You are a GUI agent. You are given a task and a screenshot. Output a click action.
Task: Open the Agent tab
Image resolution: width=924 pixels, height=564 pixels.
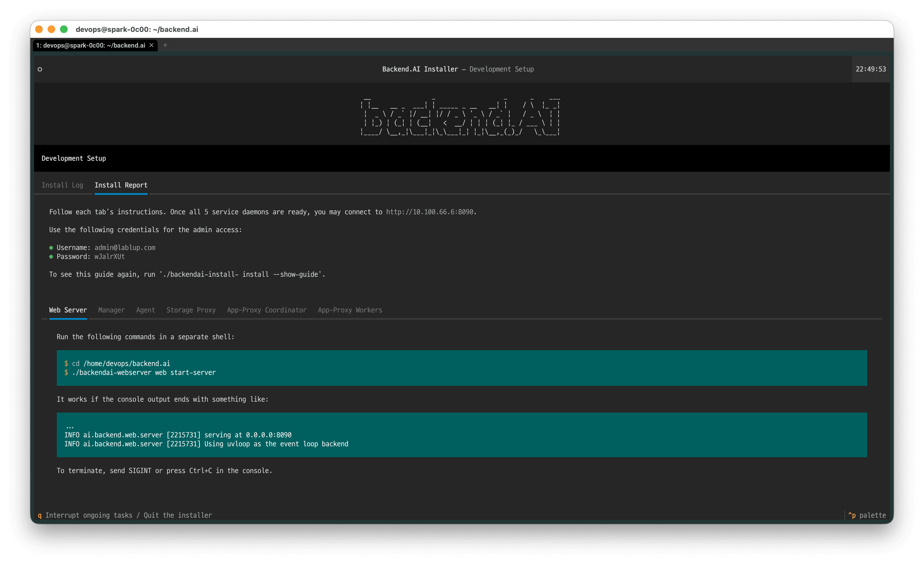pos(146,310)
